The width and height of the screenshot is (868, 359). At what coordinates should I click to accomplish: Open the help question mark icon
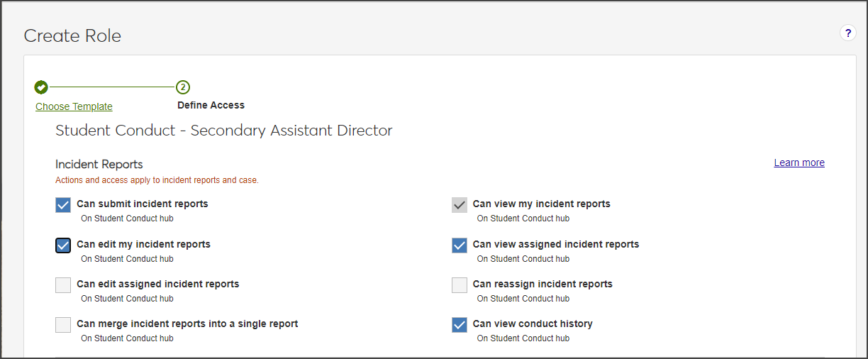pyautogui.click(x=847, y=33)
